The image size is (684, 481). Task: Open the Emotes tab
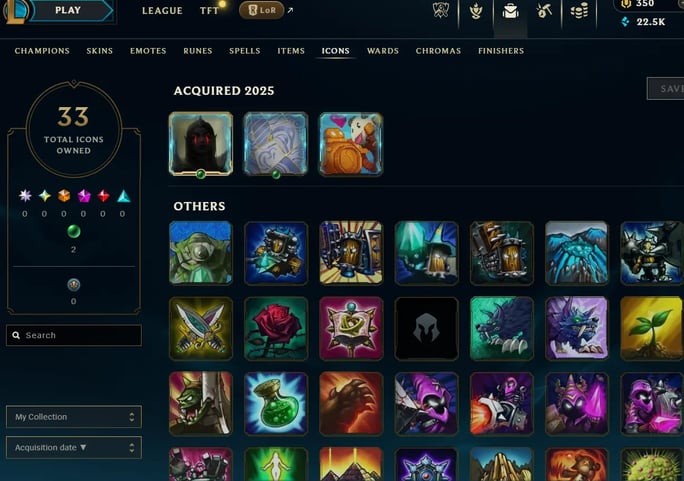(x=148, y=51)
